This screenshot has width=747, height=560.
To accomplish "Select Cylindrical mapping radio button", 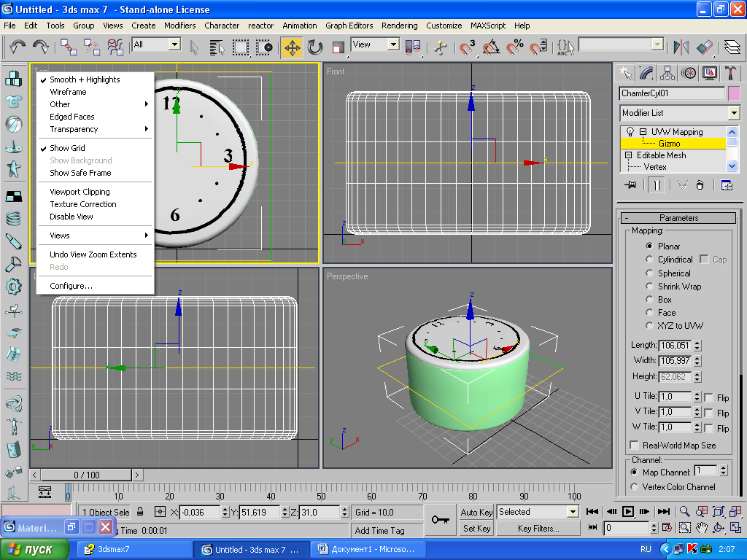I will (x=649, y=259).
